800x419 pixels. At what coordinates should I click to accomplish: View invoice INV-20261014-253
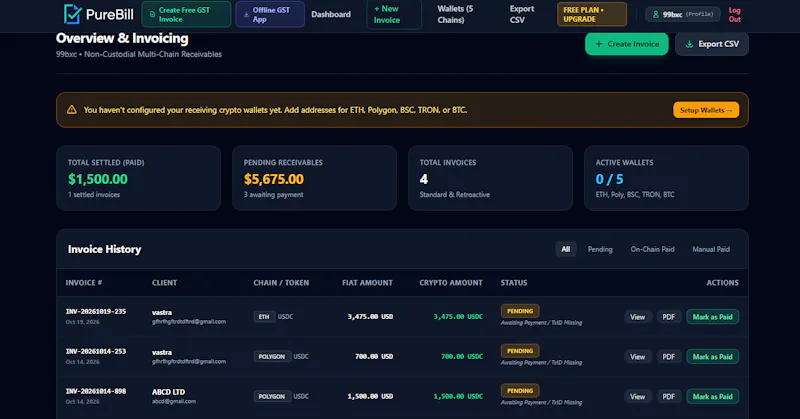point(637,357)
